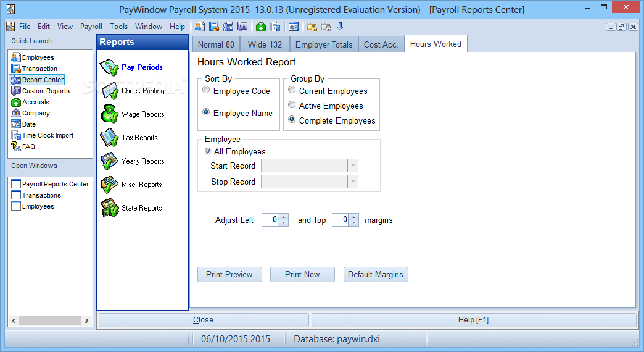Click the Quick Launch horizontal scrollbar left arrow

[14, 321]
